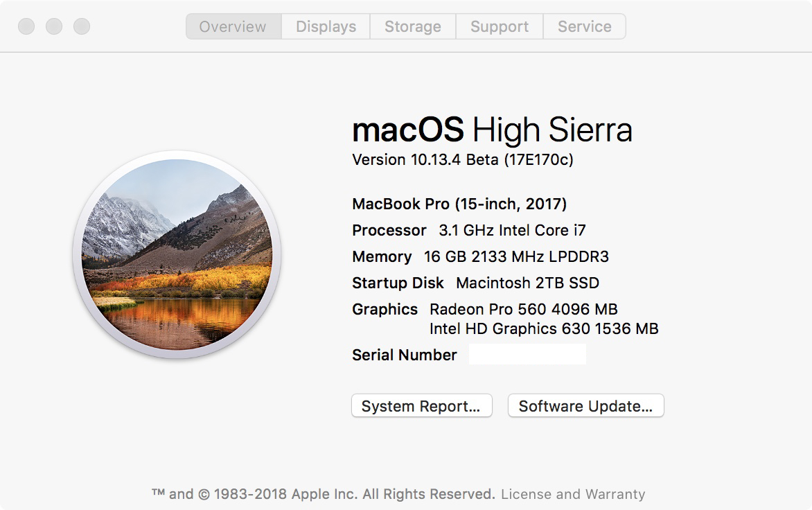Close the About This Mac window
812x510 pixels.
(26, 26)
